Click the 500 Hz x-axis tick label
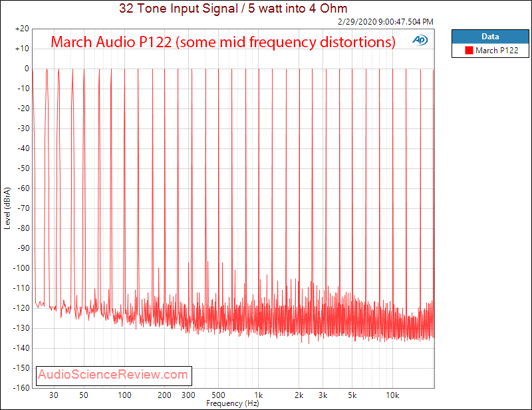Screen dimensions: 532x410 [x=218, y=395]
